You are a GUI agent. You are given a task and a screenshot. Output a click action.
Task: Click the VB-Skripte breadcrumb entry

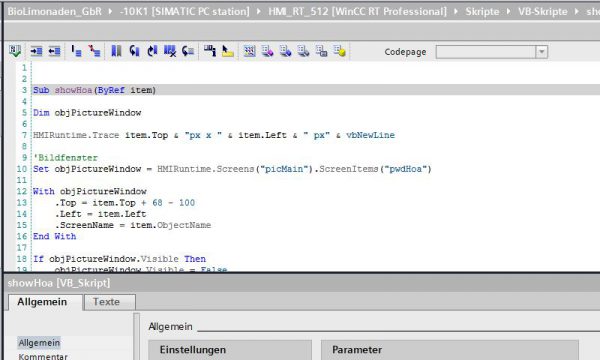543,11
